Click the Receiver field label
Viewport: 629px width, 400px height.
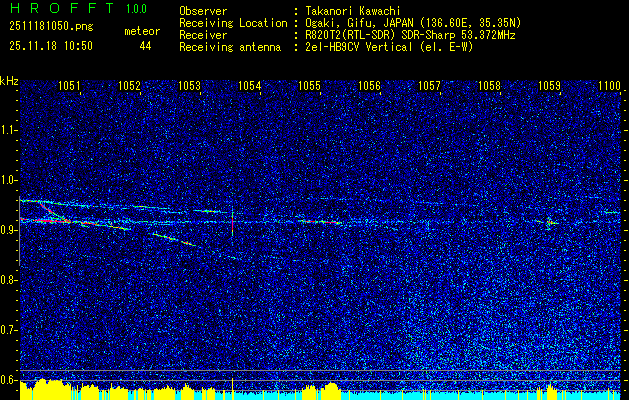203,35
